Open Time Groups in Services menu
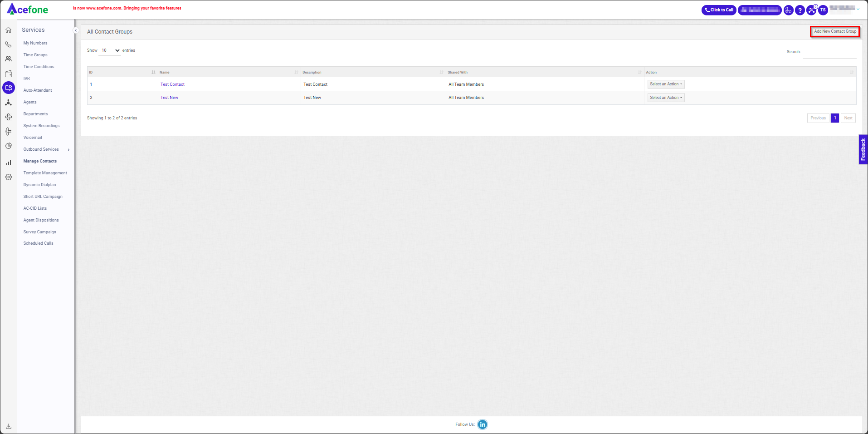Image resolution: width=868 pixels, height=434 pixels. (35, 55)
